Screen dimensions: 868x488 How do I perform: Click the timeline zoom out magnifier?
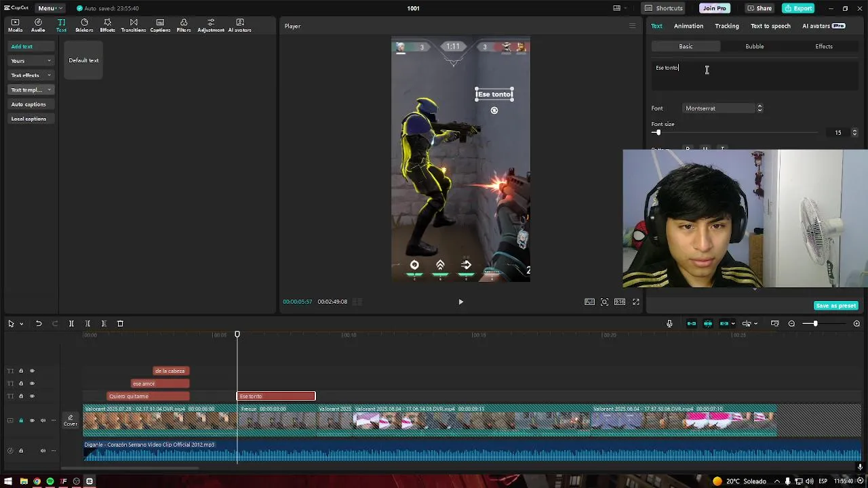[791, 324]
